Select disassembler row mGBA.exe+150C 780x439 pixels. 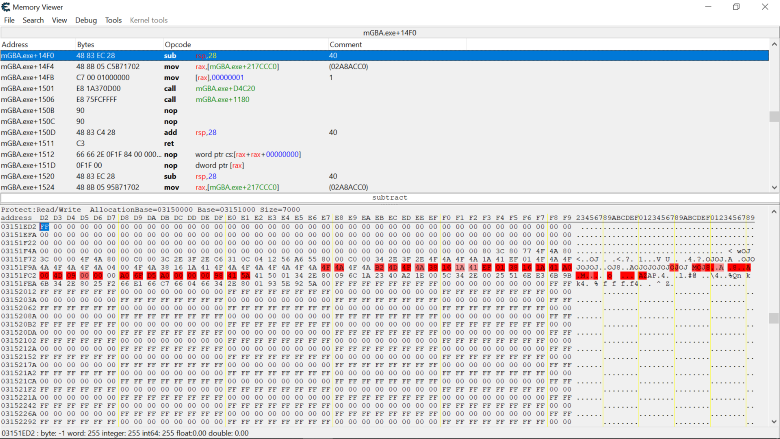(x=385, y=121)
